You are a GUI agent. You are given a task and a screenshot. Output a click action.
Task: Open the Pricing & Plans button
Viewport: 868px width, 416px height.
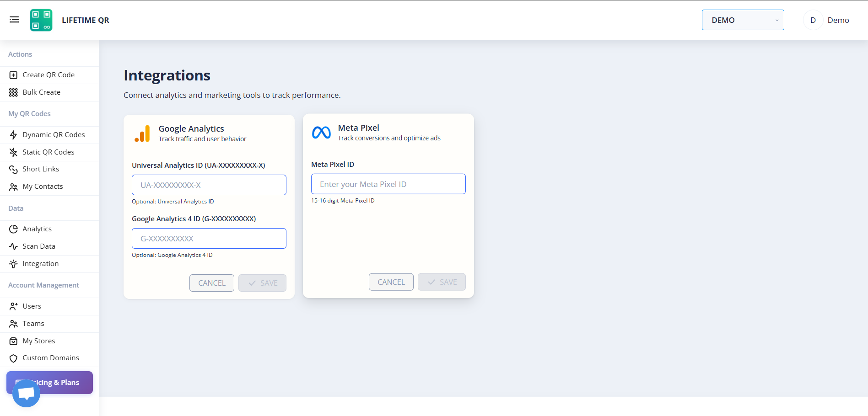[x=49, y=383]
